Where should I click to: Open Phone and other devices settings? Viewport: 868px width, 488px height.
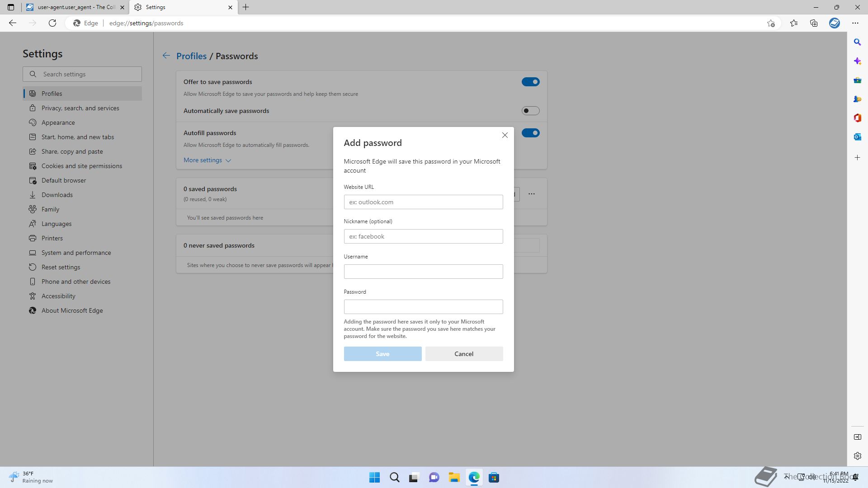82,282
